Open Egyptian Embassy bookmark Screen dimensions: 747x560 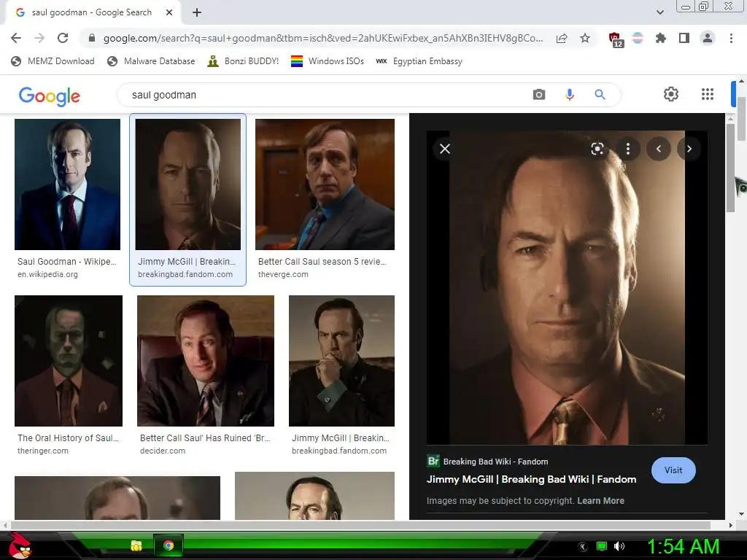[419, 61]
